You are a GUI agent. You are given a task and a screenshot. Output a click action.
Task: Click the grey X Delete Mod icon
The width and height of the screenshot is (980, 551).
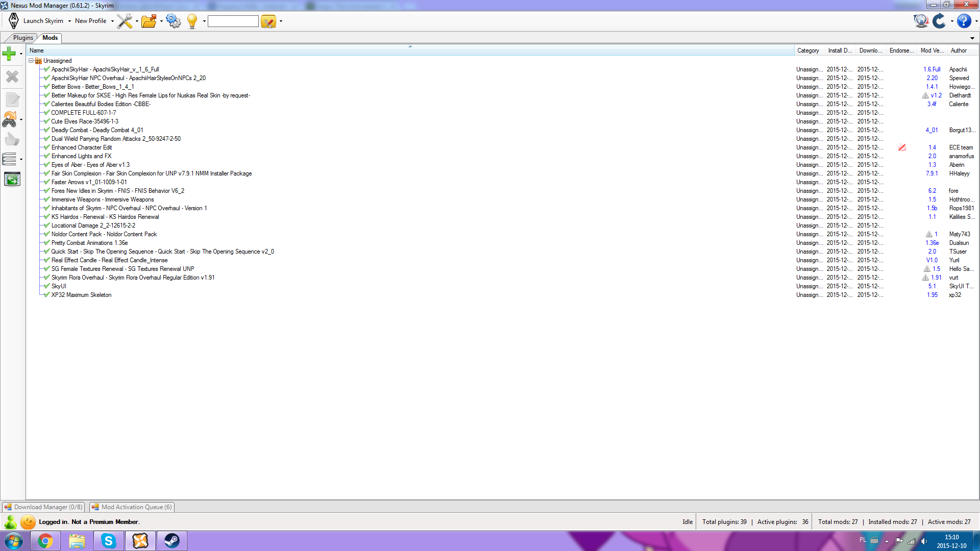pos(12,77)
